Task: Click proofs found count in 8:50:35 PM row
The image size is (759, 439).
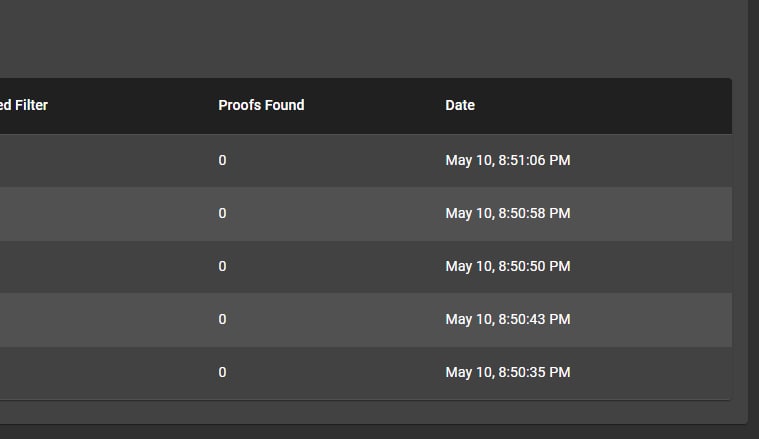Action: pyautogui.click(x=222, y=372)
